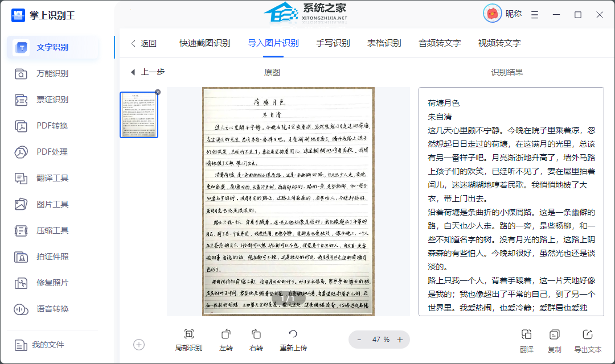Remove the thumbnail with its close icon
This screenshot has height=364, width=615.
[158, 93]
